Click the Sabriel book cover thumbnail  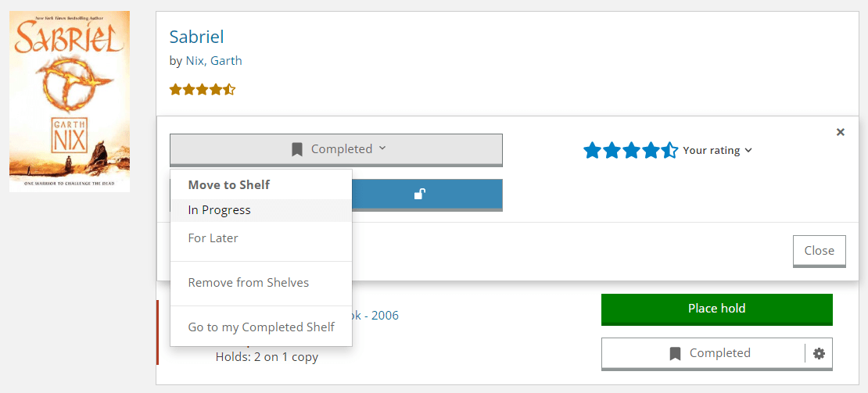[x=70, y=102]
